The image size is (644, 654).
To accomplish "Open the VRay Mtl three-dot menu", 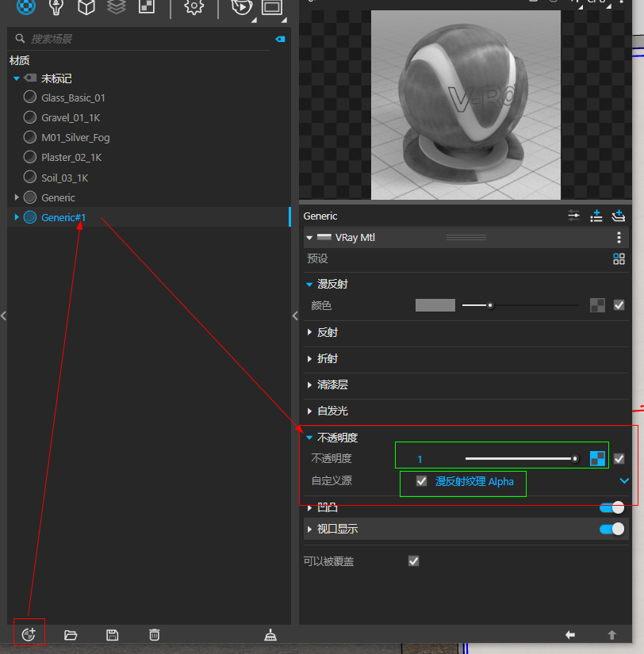I will (619, 238).
